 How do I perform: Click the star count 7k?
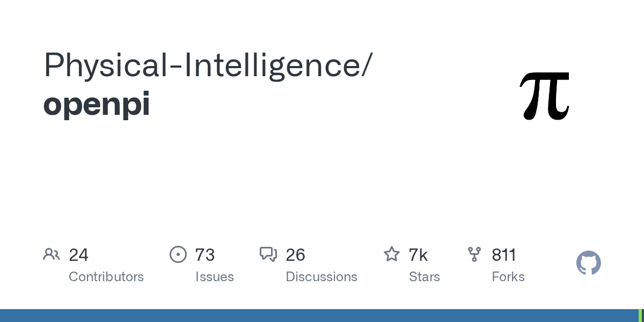pyautogui.click(x=419, y=255)
